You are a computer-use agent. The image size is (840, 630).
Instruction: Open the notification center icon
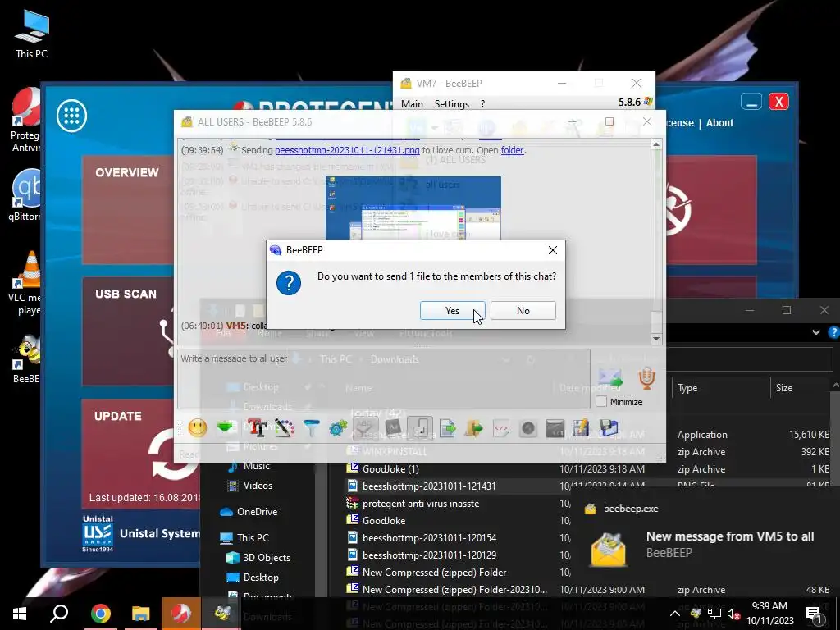pyautogui.click(x=815, y=614)
